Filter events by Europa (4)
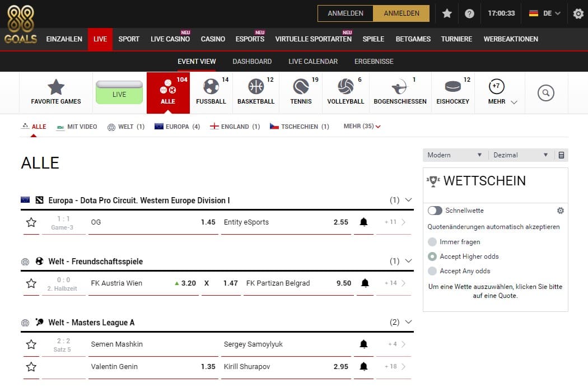The width and height of the screenshot is (588, 392). (x=178, y=127)
